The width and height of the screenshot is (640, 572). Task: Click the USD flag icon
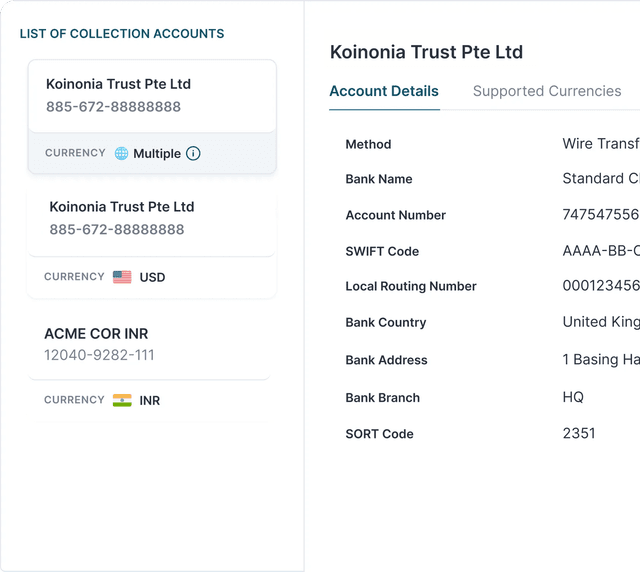tap(122, 277)
